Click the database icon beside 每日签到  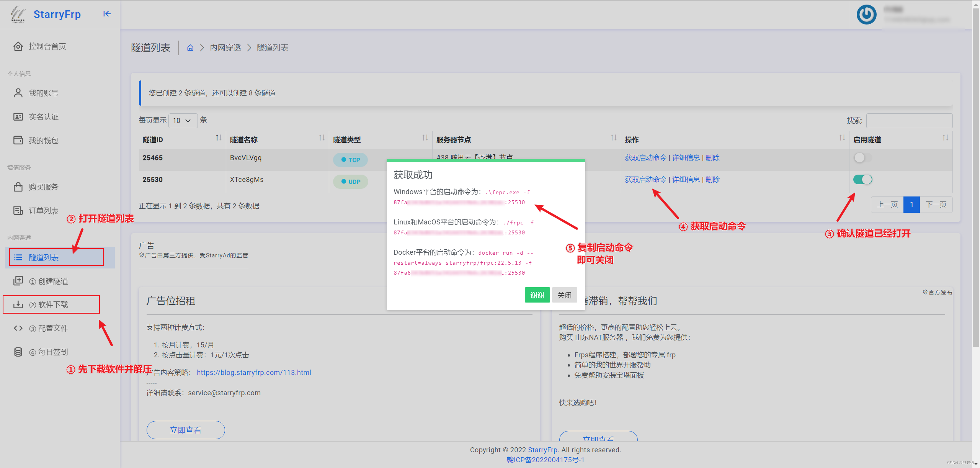[18, 352]
